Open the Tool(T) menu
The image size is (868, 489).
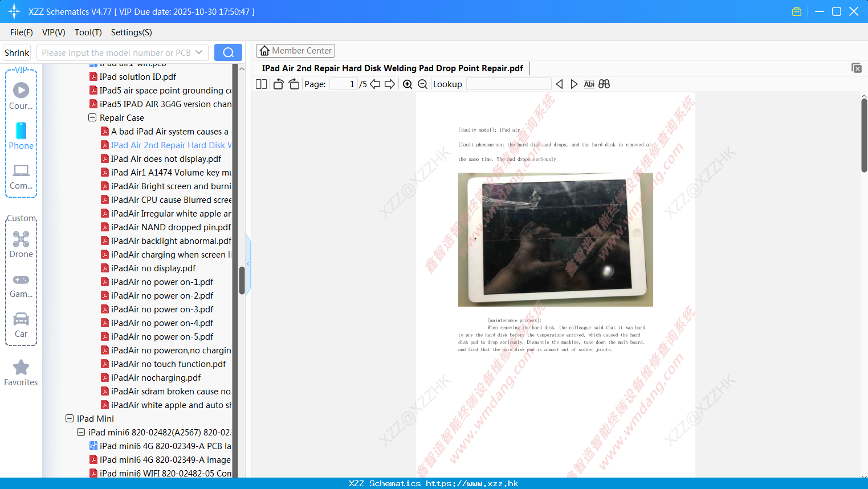point(88,32)
